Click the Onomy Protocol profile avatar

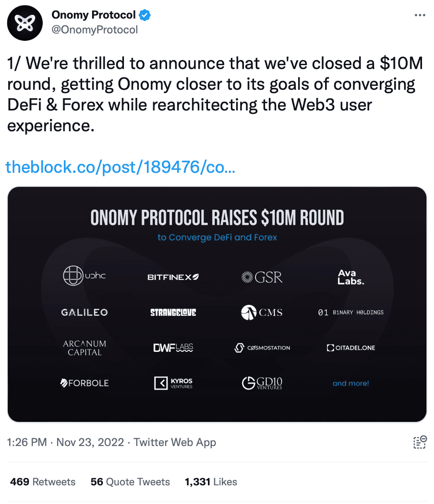pyautogui.click(x=24, y=23)
